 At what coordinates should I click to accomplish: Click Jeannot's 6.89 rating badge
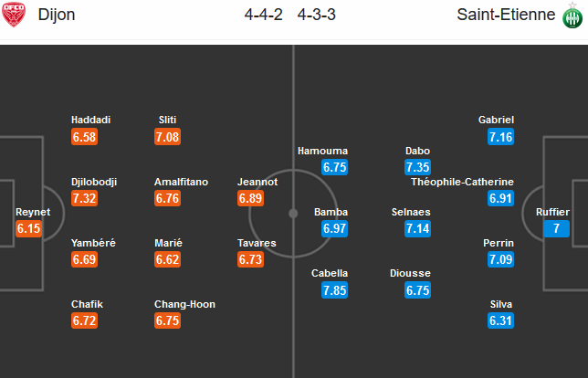251,199
